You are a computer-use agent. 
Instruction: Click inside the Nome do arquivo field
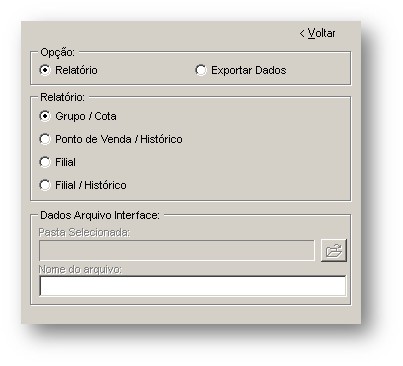click(193, 286)
